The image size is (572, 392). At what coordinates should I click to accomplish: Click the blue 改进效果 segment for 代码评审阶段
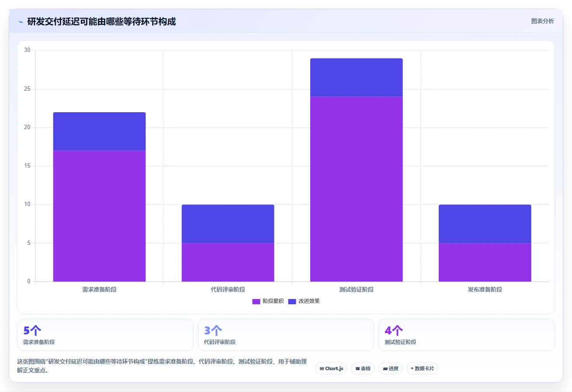(228, 224)
